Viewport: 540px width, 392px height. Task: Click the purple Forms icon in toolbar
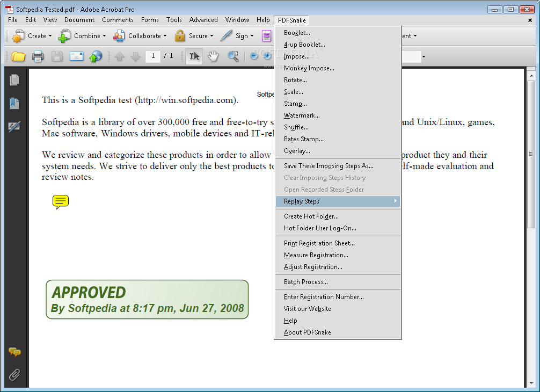point(267,36)
